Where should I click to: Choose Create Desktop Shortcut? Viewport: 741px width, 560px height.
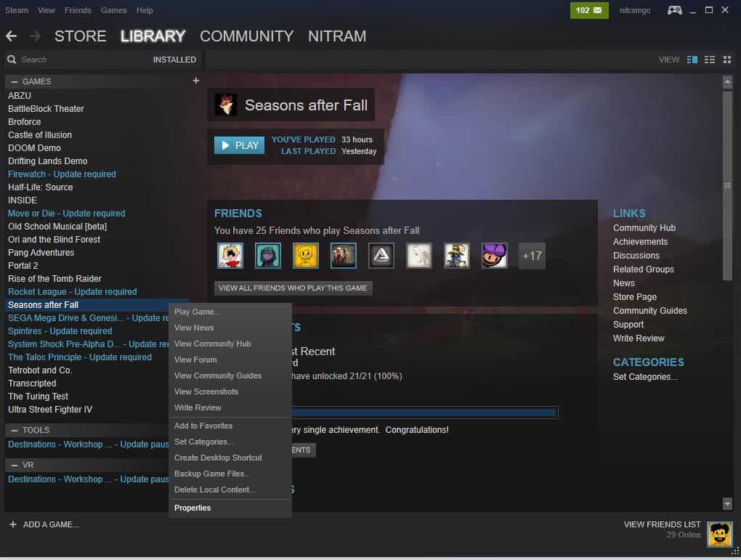point(230,458)
